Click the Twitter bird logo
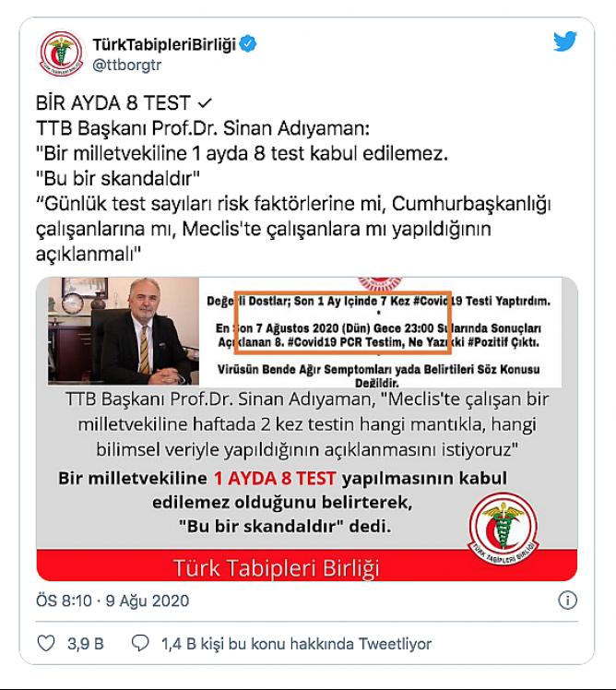616x690 pixels. point(565,41)
